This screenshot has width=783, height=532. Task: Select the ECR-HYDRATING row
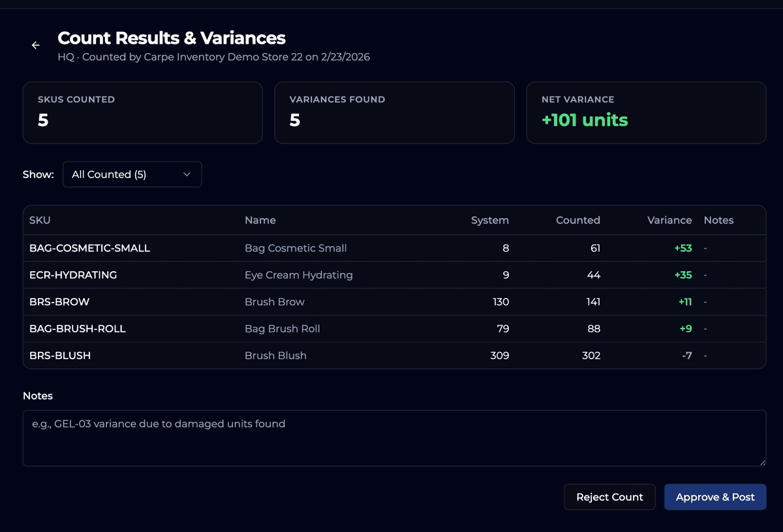tap(261, 275)
